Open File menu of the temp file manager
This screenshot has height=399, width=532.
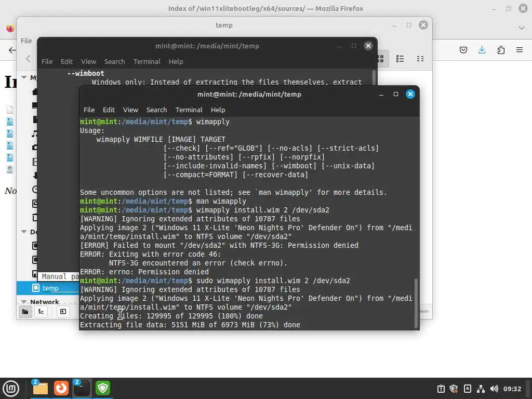pos(26,41)
